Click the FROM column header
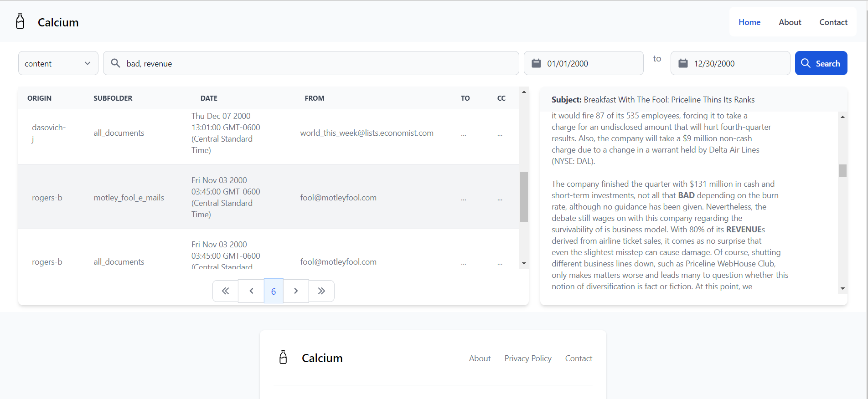868x399 pixels. click(x=315, y=98)
